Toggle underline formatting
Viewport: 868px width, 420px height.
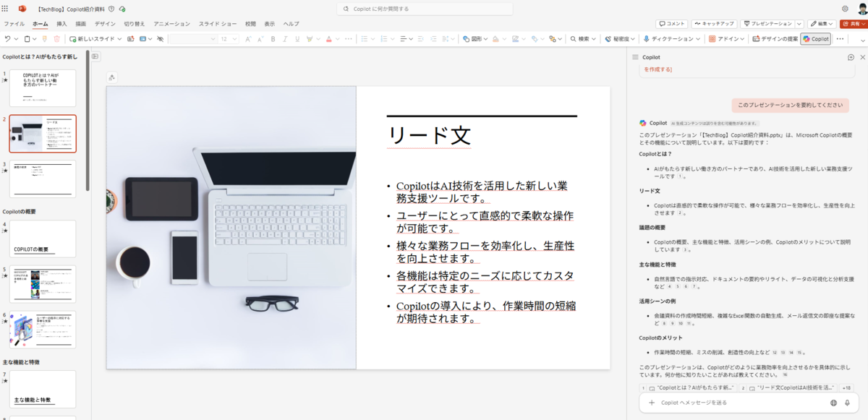click(x=297, y=39)
